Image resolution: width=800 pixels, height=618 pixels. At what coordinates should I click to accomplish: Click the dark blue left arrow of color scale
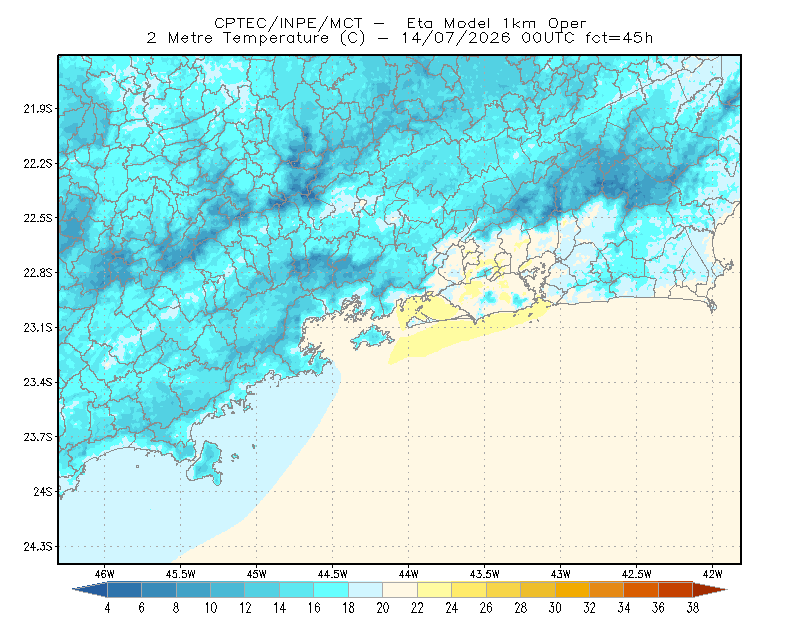click(90, 590)
